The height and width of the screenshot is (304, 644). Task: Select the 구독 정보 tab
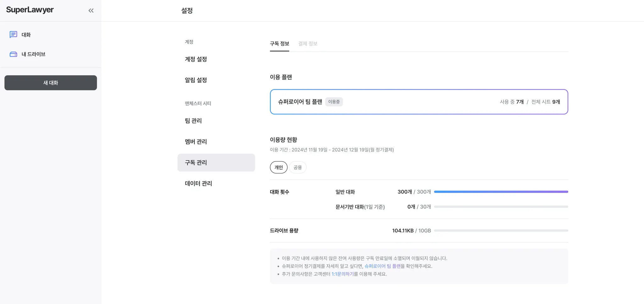click(279, 43)
